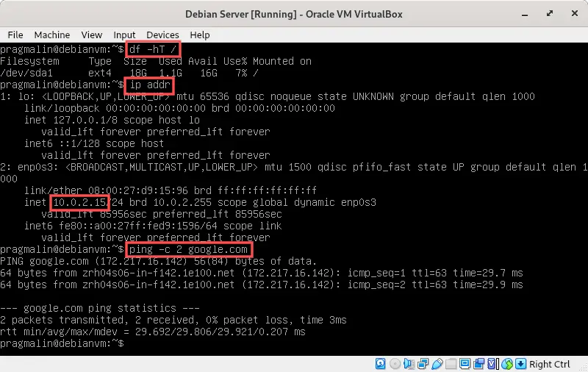
Task: Click the '127.0.0.1/8' loopback address
Action: point(85,120)
